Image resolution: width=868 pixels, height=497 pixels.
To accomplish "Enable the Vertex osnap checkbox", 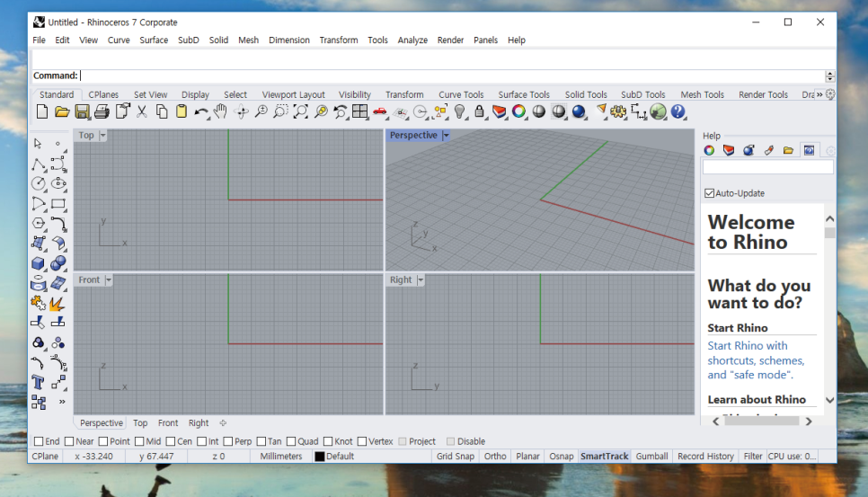I will pyautogui.click(x=362, y=441).
